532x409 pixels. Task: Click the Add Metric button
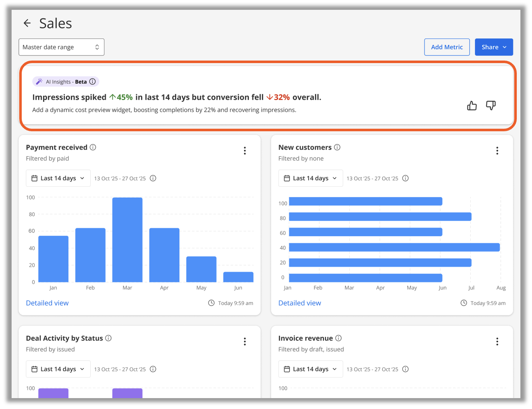point(447,47)
